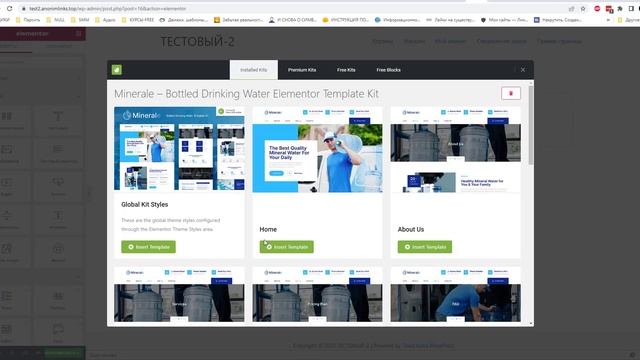This screenshot has width=640, height=360.
Task: Open Оформление заказа link in site navigation
Action: click(x=501, y=41)
